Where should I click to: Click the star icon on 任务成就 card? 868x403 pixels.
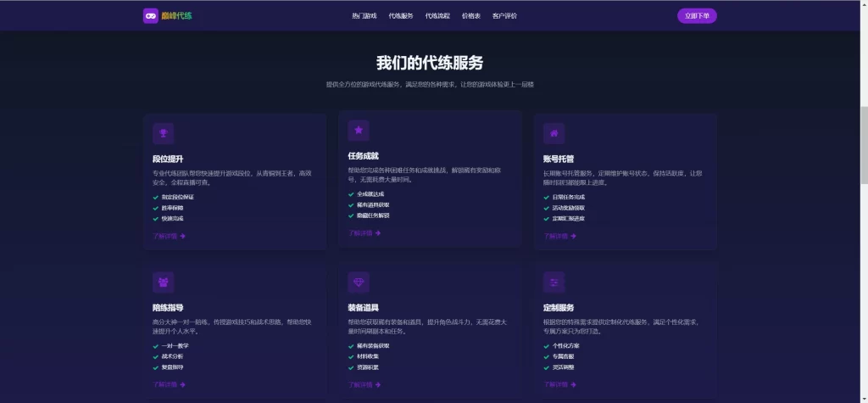359,131
